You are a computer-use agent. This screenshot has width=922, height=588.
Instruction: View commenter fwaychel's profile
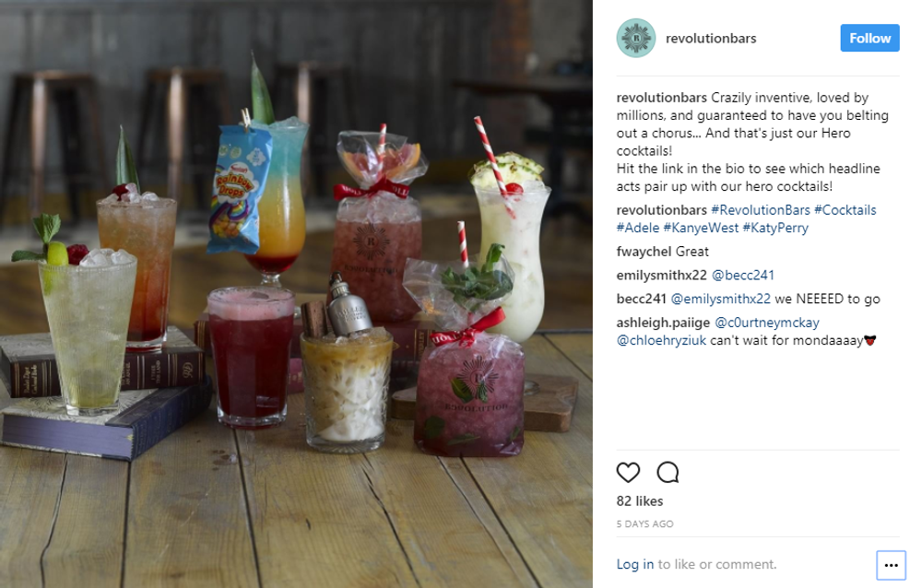[644, 252]
